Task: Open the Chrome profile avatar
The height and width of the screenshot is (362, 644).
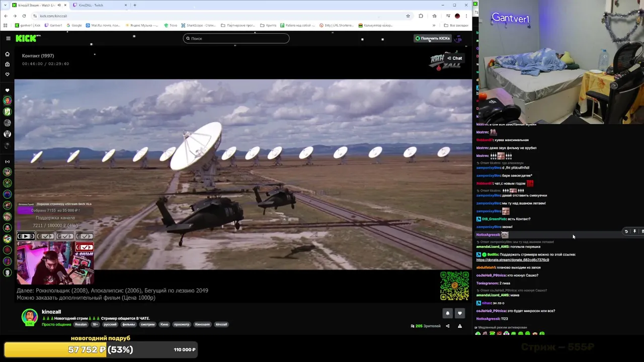Action: 457,16
